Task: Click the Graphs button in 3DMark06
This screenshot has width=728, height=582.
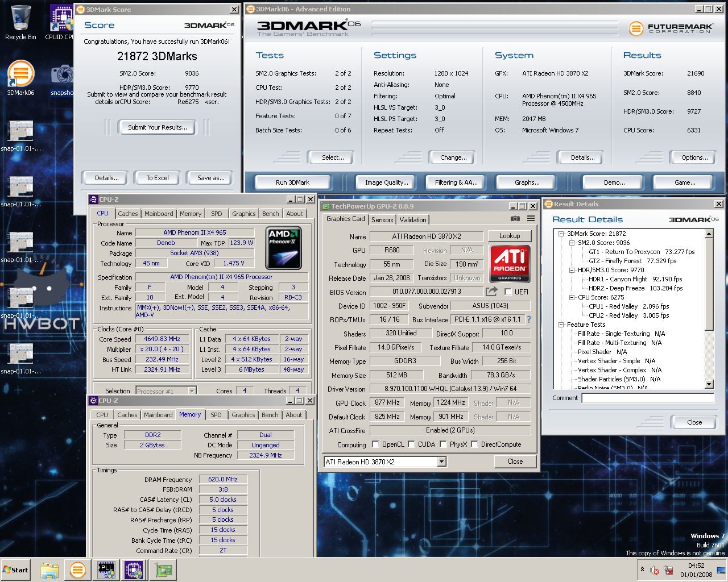Action: coord(527,182)
